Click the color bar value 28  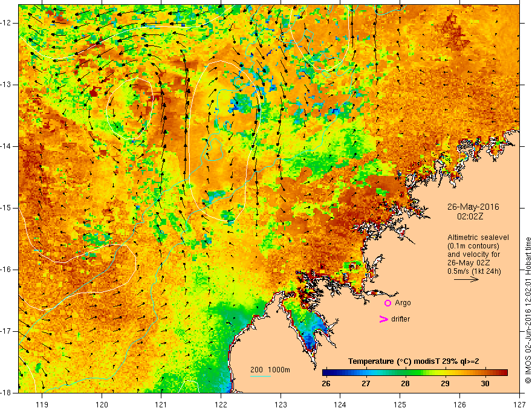(x=406, y=384)
